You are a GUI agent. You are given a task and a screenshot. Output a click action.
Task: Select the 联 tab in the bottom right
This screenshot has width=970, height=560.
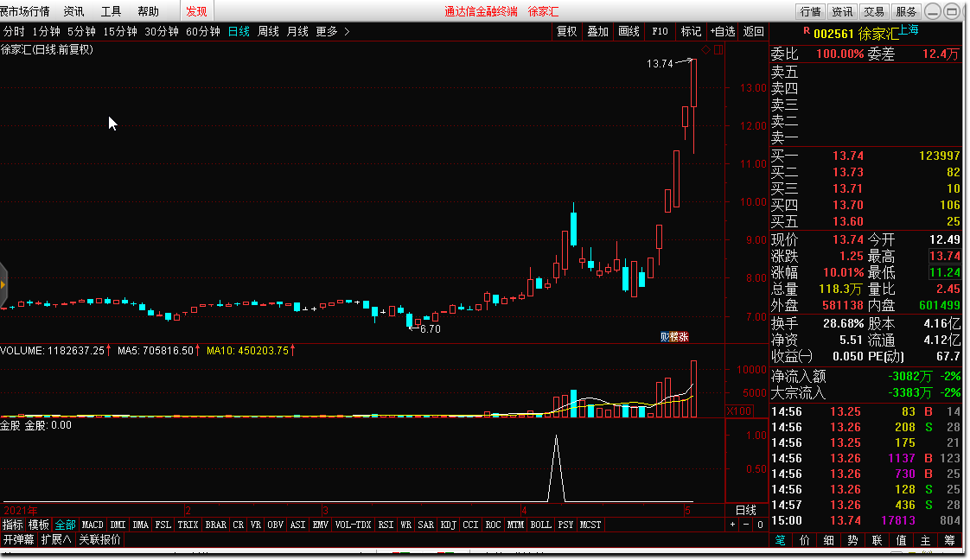click(x=877, y=541)
